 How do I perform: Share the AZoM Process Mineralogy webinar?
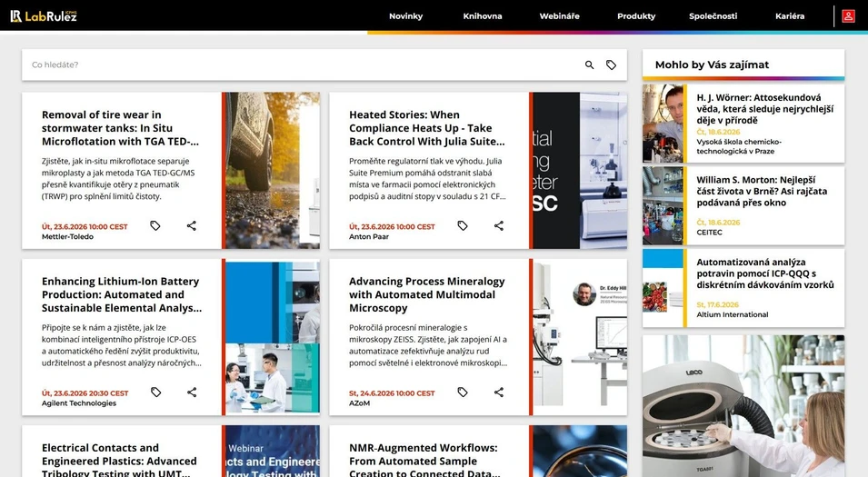(499, 393)
